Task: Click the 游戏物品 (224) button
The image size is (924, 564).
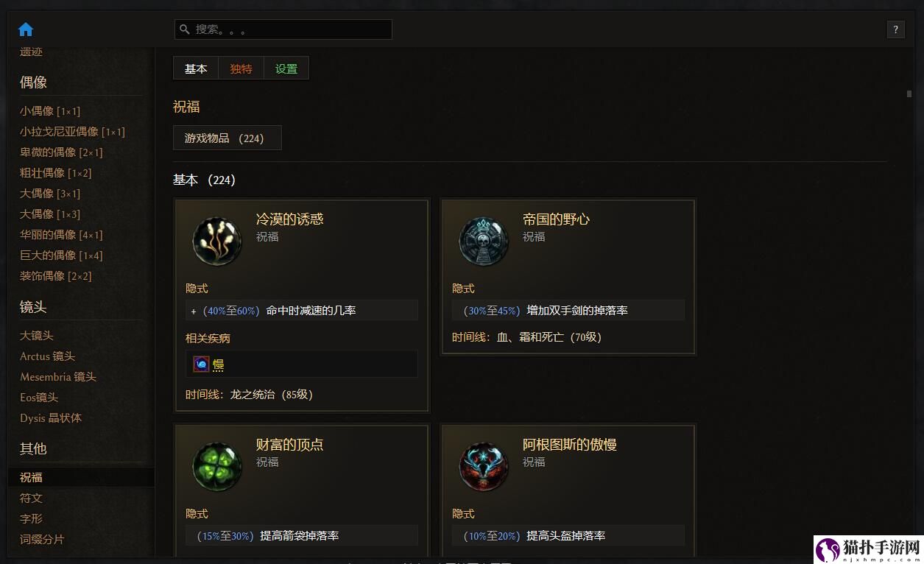Action: 228,138
